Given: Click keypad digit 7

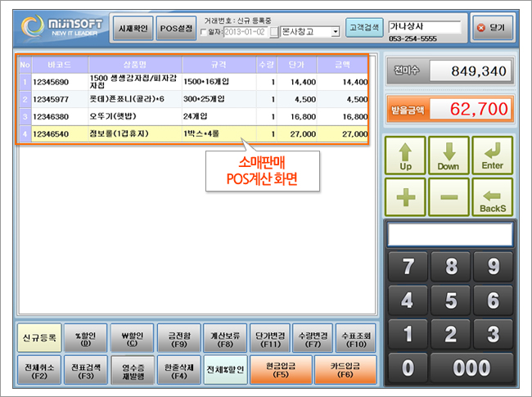Looking at the screenshot, I should 408,267.
